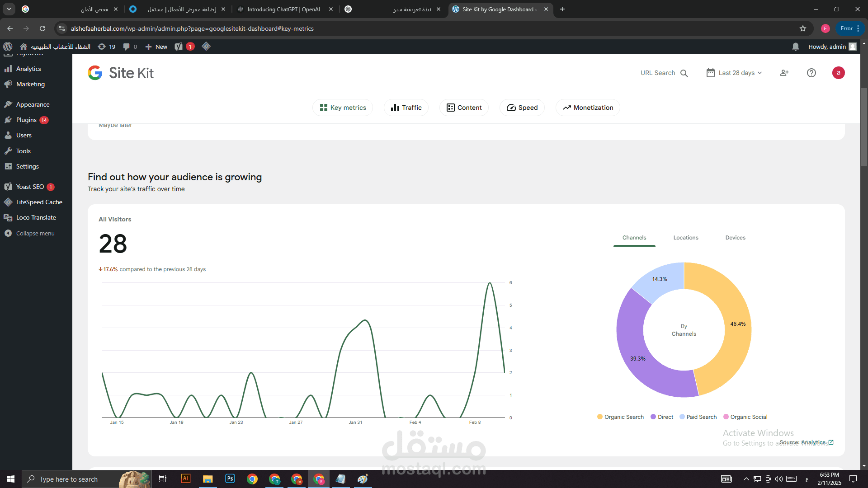The image size is (868, 488).
Task: Jump to Monetization section
Action: tap(588, 108)
